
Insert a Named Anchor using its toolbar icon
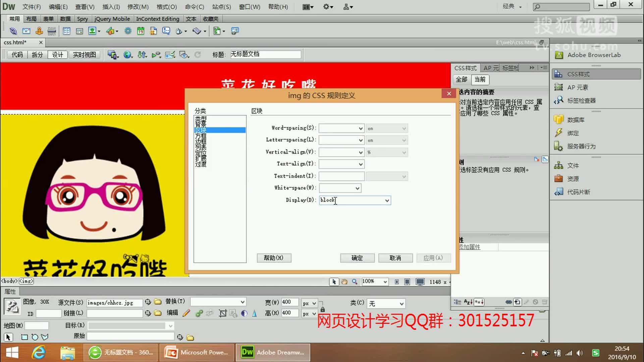coord(39,31)
